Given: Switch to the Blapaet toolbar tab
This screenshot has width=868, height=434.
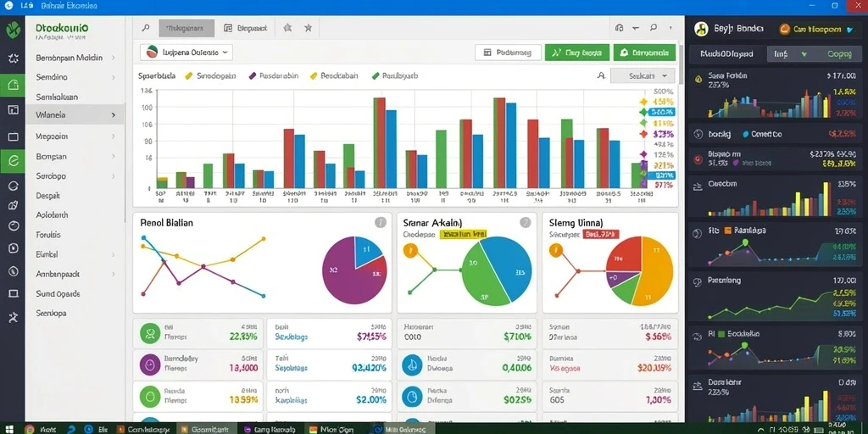Looking at the screenshot, I should 245,28.
